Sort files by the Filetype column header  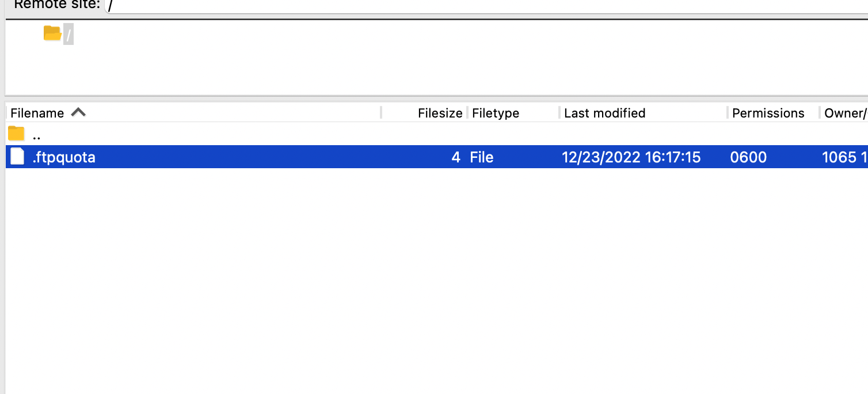coord(496,113)
